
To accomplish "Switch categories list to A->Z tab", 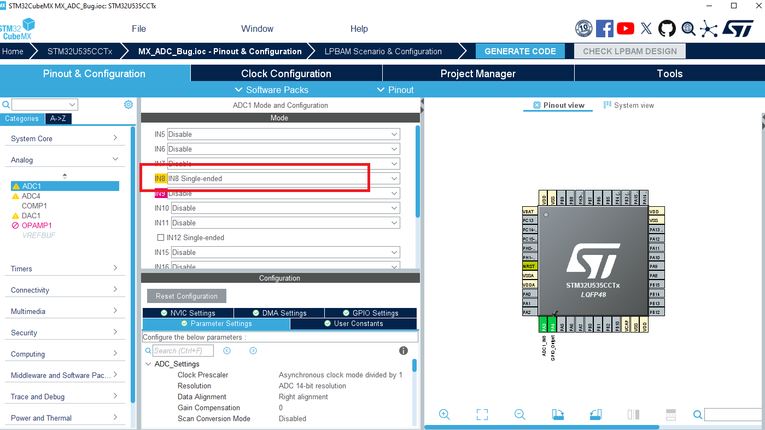I will click(58, 119).
